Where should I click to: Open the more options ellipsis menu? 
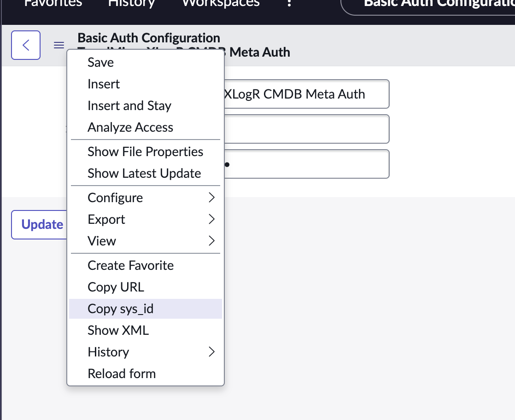point(289,4)
